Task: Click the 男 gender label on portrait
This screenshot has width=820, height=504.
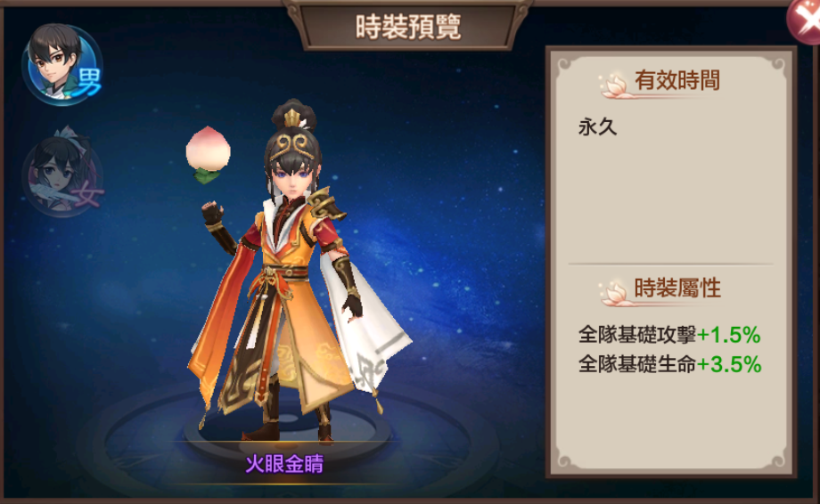Action: click(89, 82)
